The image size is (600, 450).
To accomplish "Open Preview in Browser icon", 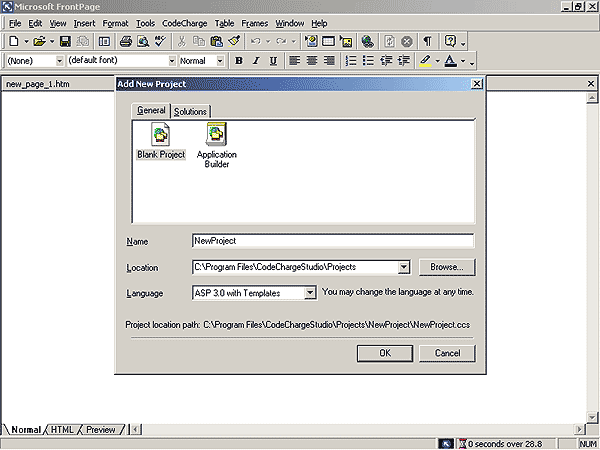I will click(x=143, y=41).
